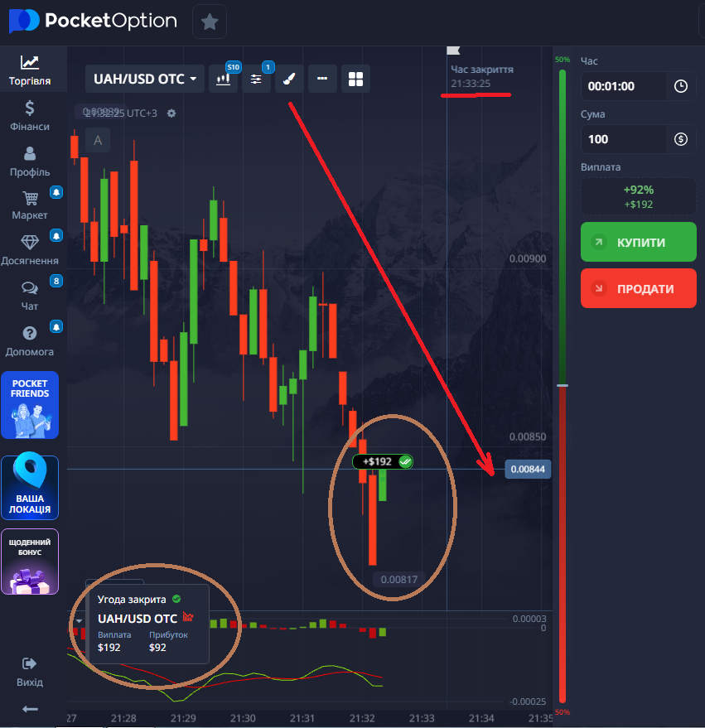Open the Чат sidebar section
The image size is (705, 728).
(x=30, y=296)
